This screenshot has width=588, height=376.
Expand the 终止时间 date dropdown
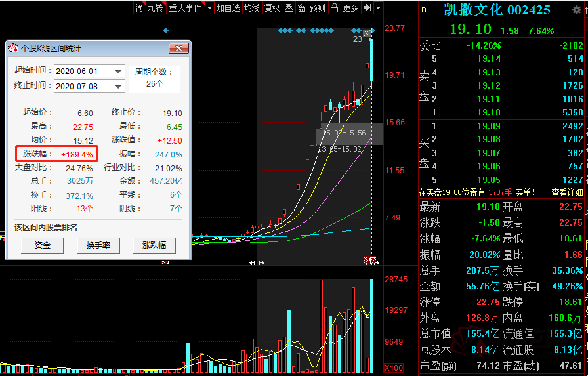point(119,87)
